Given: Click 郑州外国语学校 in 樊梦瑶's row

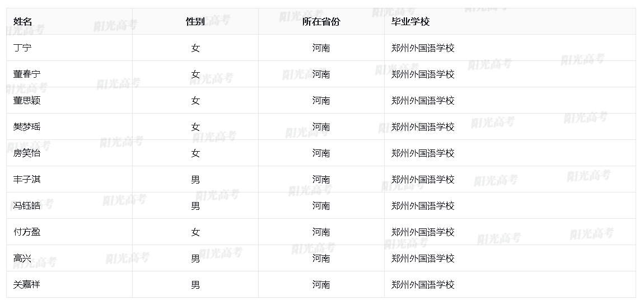Looking at the screenshot, I should [423, 127].
